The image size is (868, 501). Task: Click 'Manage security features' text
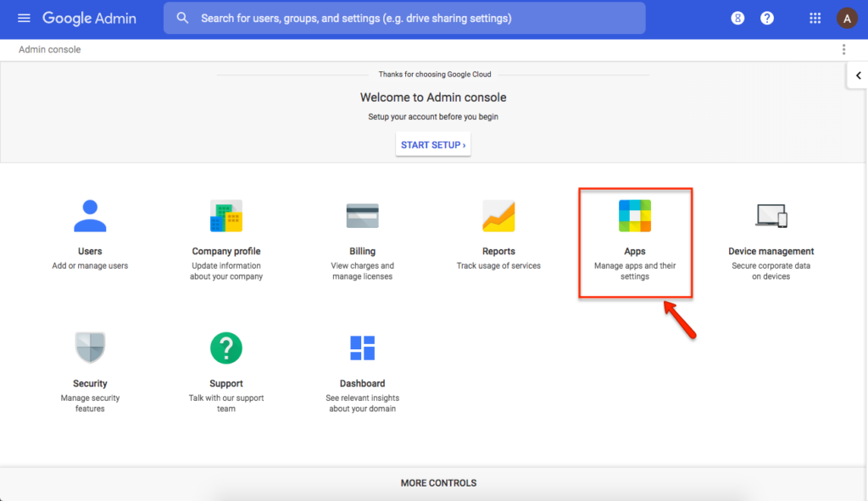click(x=90, y=404)
